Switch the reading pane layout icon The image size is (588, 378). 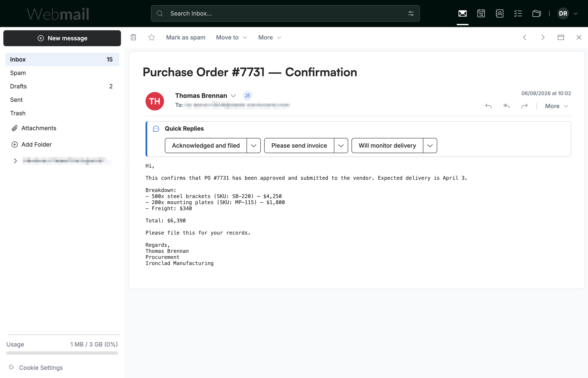tap(561, 37)
